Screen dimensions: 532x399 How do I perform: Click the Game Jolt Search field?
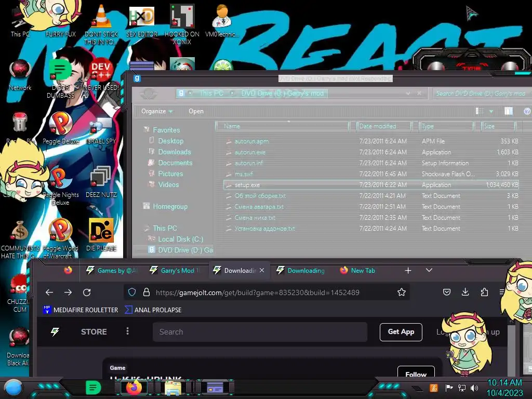point(260,332)
